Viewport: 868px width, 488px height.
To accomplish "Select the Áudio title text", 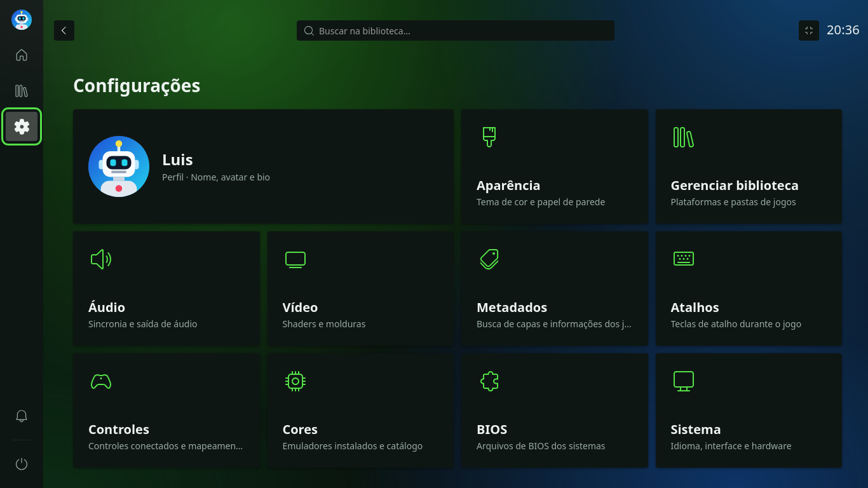I will point(107,307).
